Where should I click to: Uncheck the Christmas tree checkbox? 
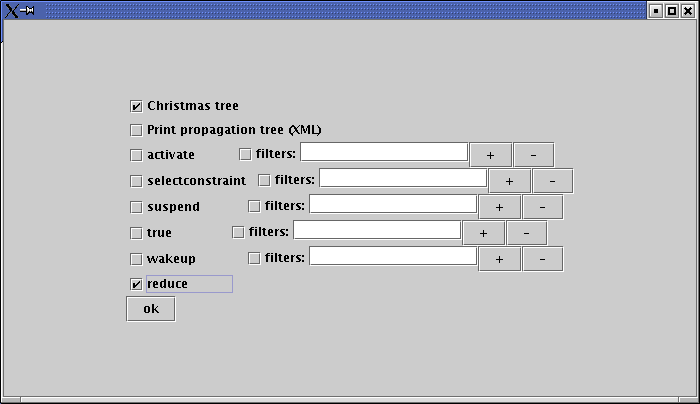click(136, 106)
